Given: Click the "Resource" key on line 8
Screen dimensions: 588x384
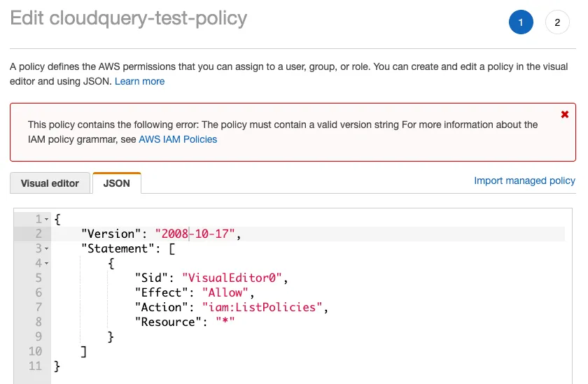Looking at the screenshot, I should (168, 322).
